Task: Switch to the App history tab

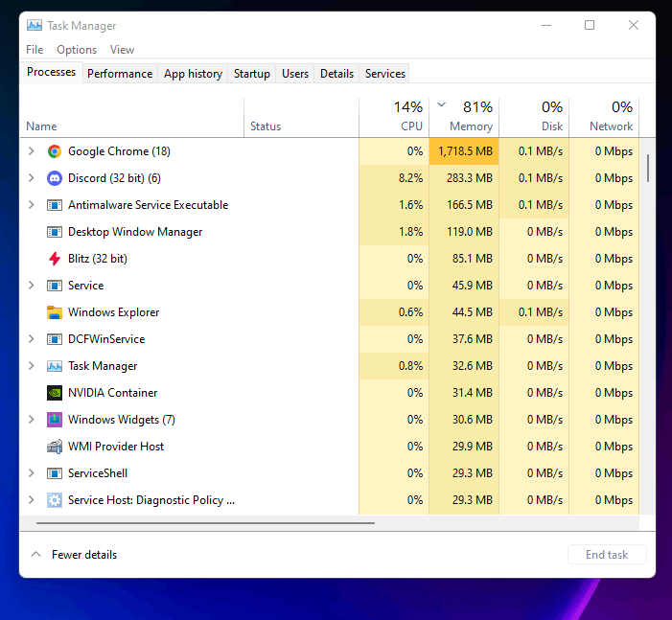Action: point(193,74)
